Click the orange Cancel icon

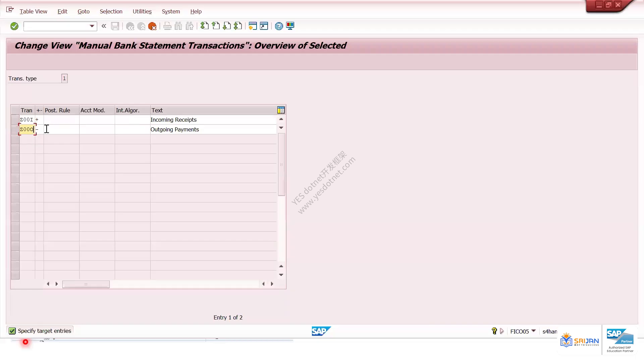(x=152, y=26)
